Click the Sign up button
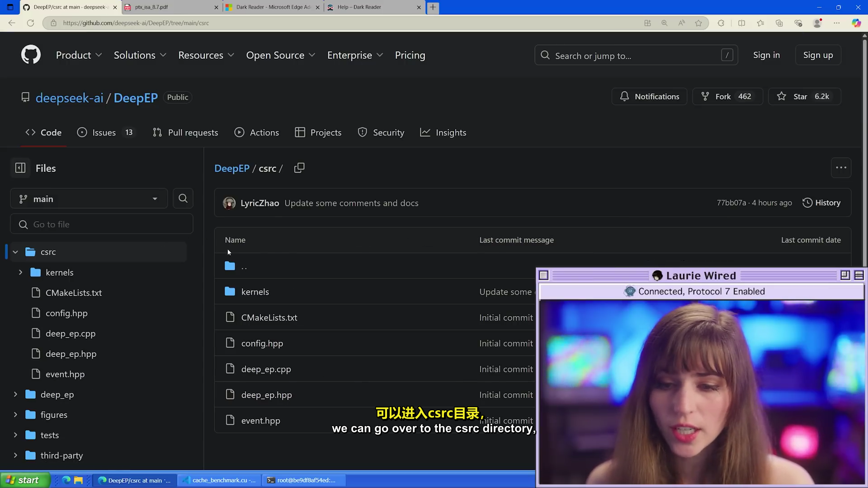The width and height of the screenshot is (868, 488). (818, 55)
